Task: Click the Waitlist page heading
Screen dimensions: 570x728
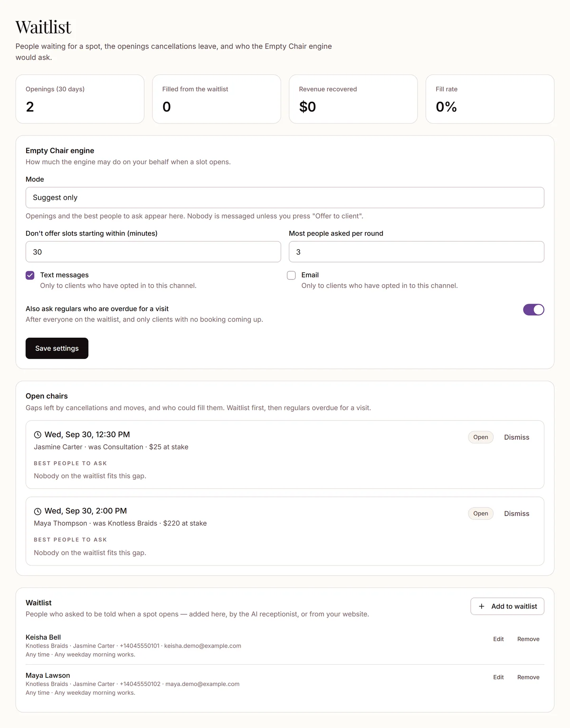Action: click(44, 27)
